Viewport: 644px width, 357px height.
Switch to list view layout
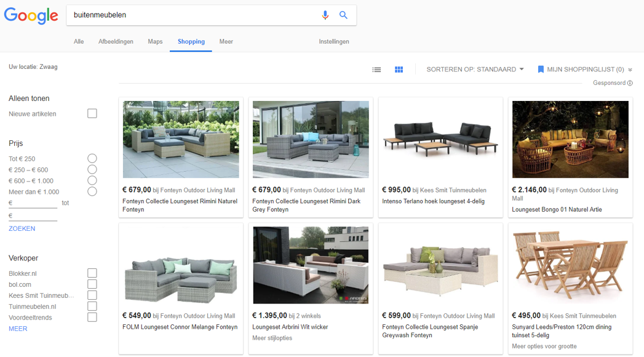tap(376, 70)
